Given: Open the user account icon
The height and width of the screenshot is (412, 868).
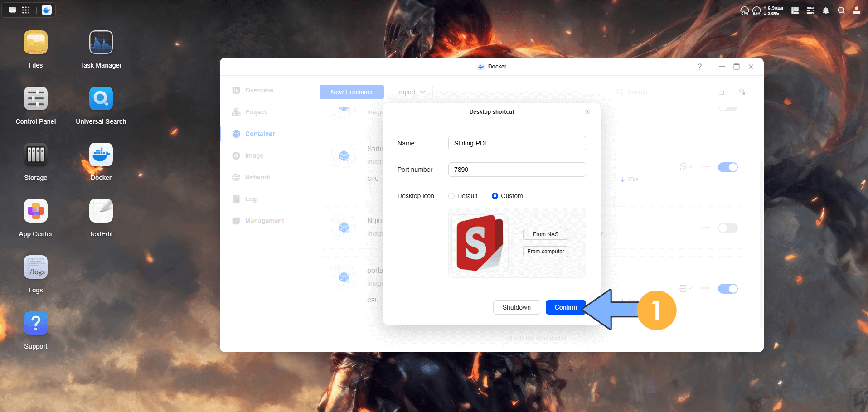Looking at the screenshot, I should [x=857, y=10].
